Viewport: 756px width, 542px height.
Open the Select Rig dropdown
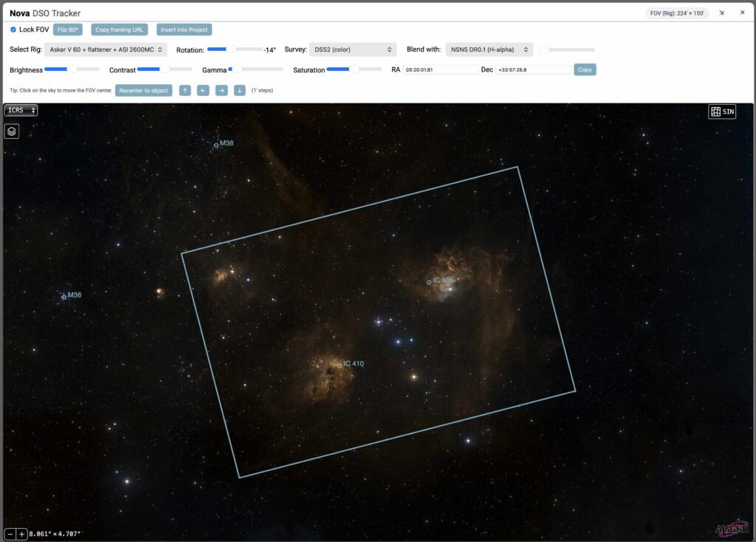point(105,49)
